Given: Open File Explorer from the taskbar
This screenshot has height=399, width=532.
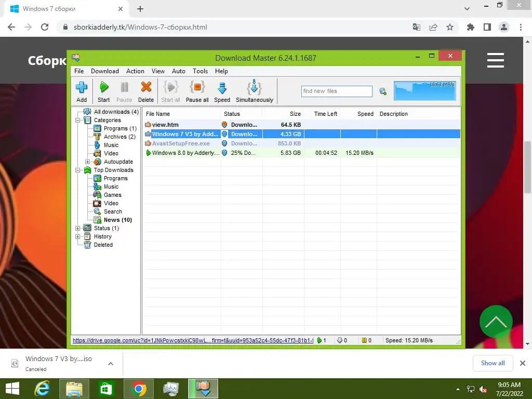Looking at the screenshot, I should point(74,389).
